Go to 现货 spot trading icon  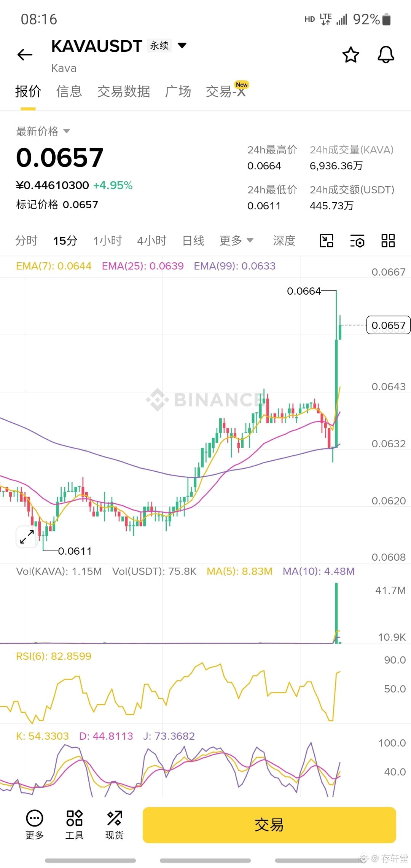click(x=115, y=824)
